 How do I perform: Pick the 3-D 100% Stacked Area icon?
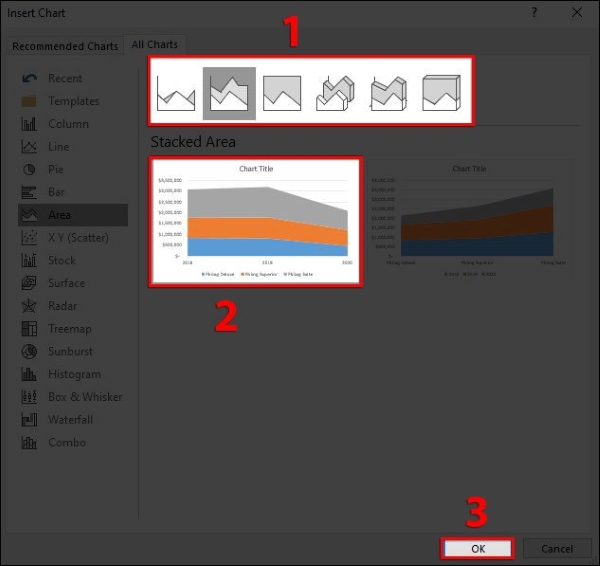[441, 93]
